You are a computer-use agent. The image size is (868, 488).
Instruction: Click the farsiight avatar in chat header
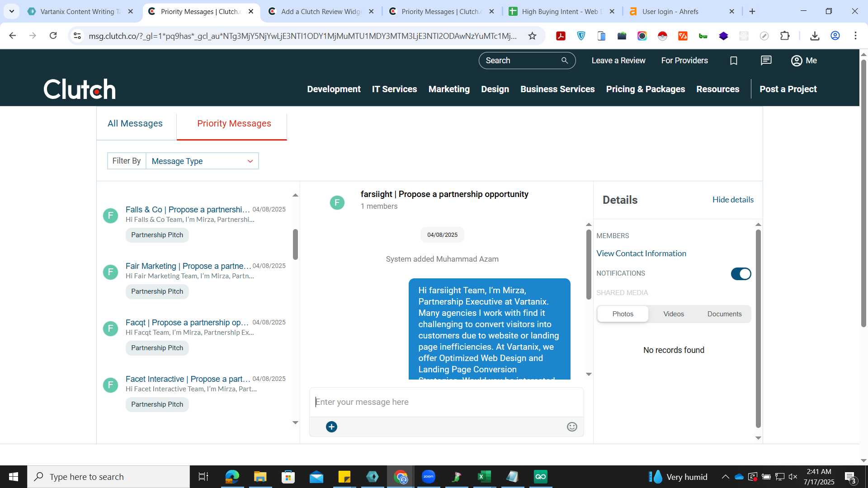coord(337,202)
